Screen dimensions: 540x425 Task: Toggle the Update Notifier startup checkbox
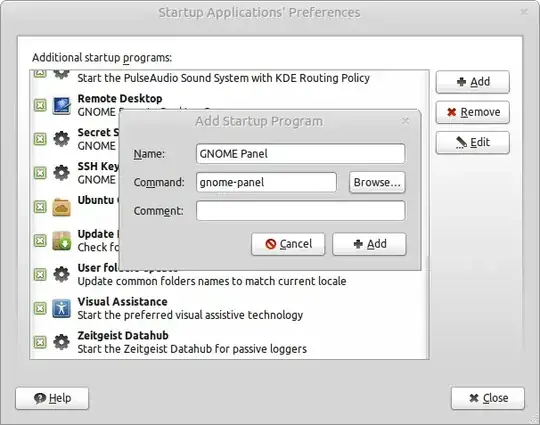[40, 241]
